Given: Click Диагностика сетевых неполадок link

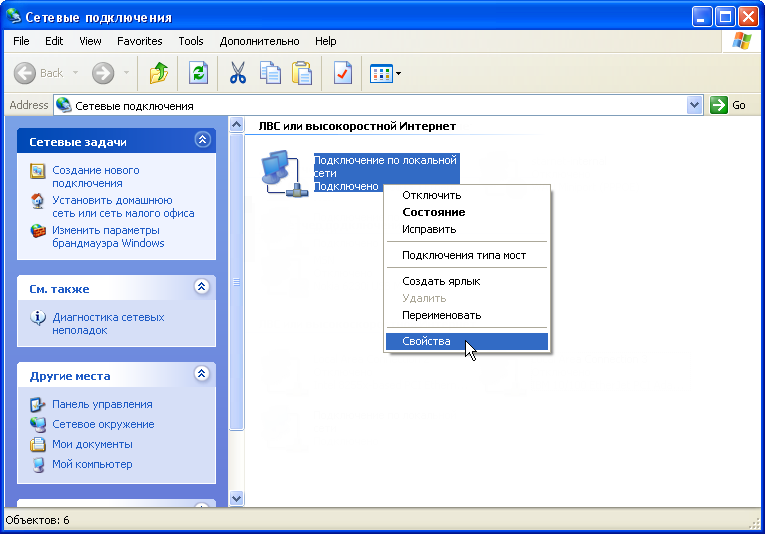Looking at the screenshot, I should 108,323.
